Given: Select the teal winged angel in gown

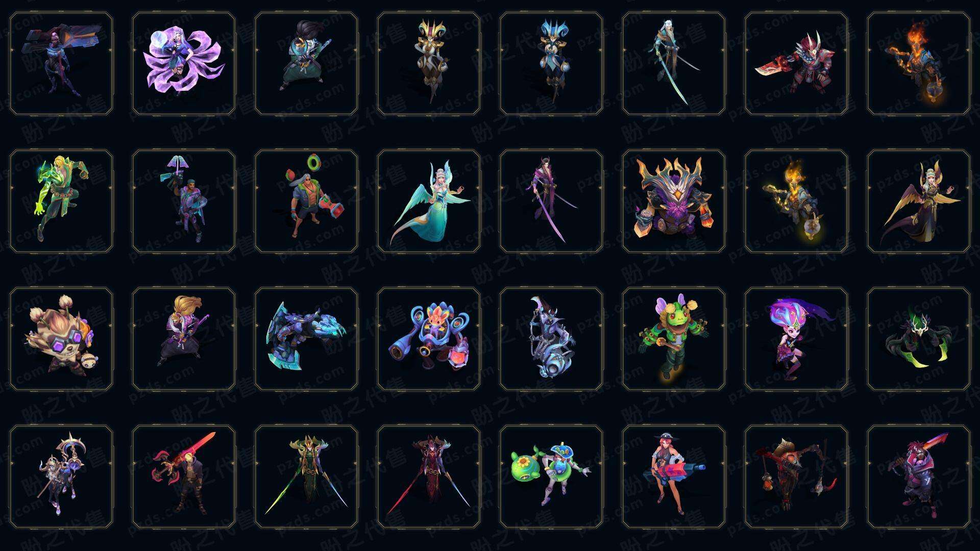Looking at the screenshot, I should [429, 201].
